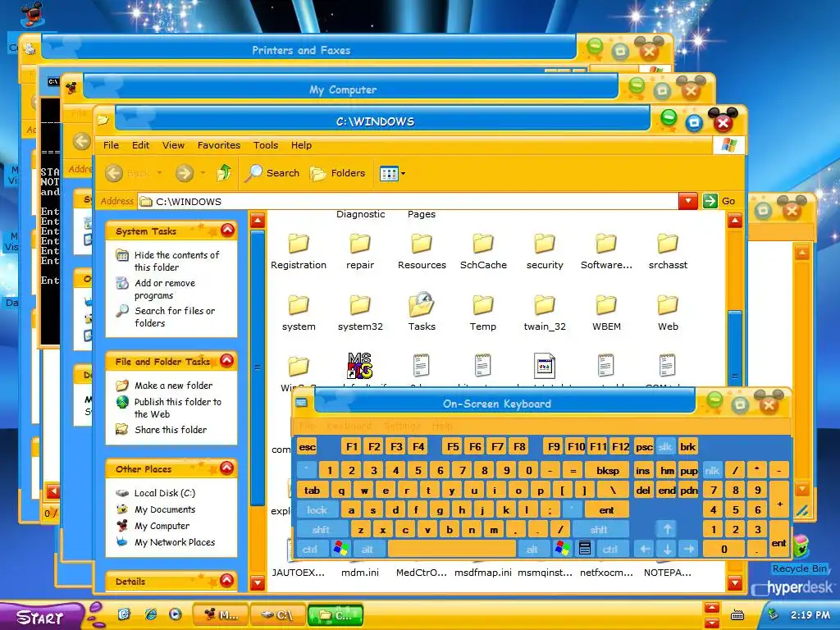Click the context menu key on keyboard
840x630 pixels.
click(x=584, y=549)
